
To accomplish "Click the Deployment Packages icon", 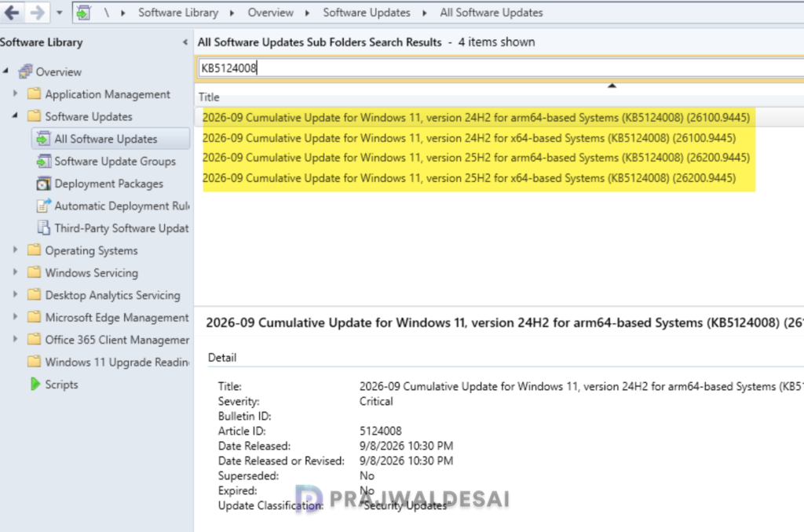I will pyautogui.click(x=44, y=183).
